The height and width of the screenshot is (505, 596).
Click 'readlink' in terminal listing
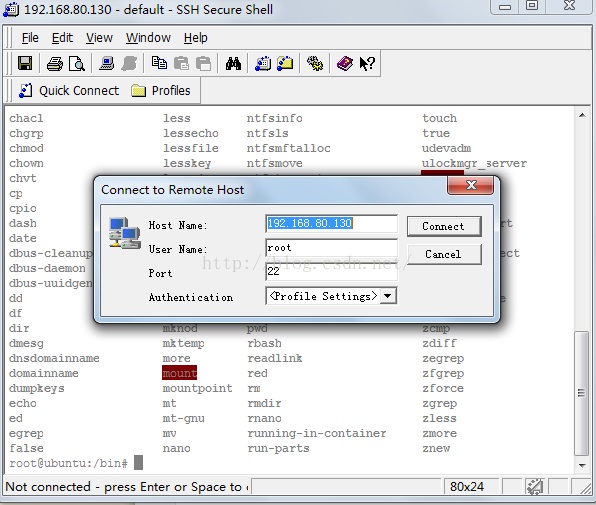[275, 358]
